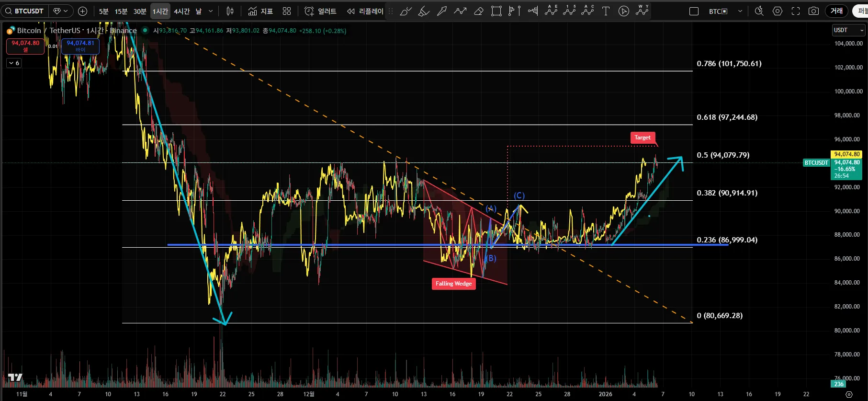Image resolution: width=868 pixels, height=401 pixels.
Task: Select the text T tool
Action: click(x=606, y=11)
